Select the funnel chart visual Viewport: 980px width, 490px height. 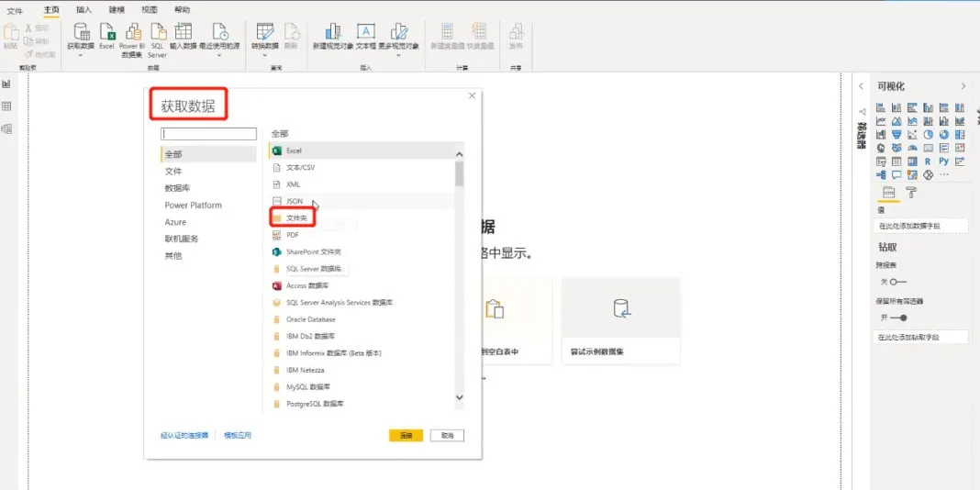click(896, 134)
